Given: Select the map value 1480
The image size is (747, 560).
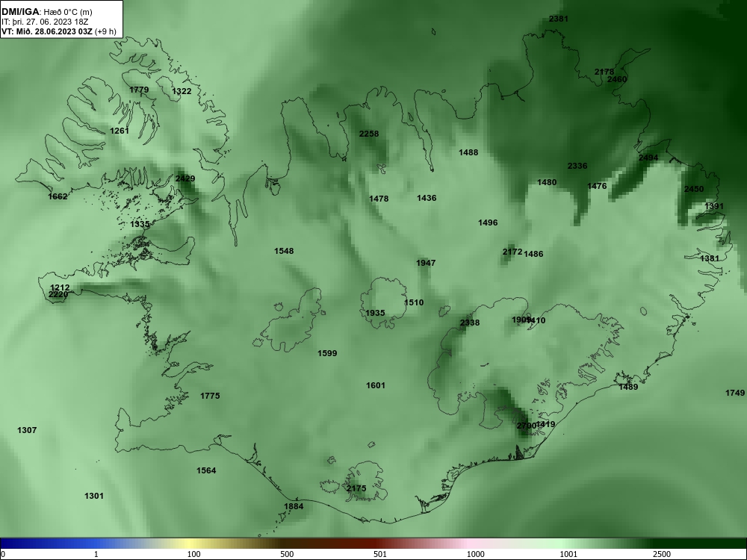Looking at the screenshot, I should [547, 182].
